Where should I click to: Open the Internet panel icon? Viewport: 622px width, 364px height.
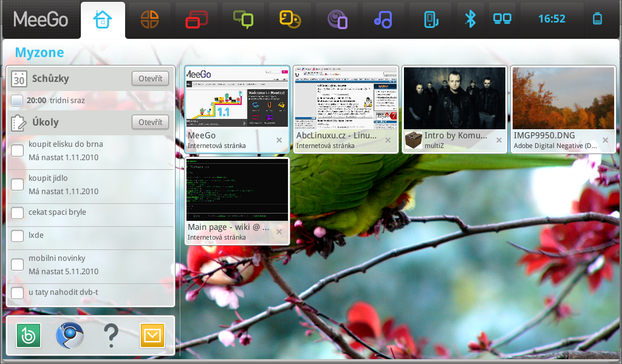pyautogui.click(x=337, y=19)
